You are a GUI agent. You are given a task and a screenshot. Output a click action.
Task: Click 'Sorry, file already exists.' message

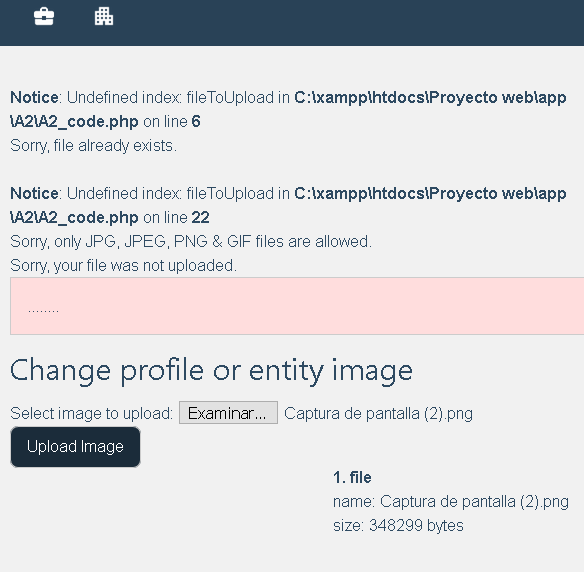coord(93,146)
